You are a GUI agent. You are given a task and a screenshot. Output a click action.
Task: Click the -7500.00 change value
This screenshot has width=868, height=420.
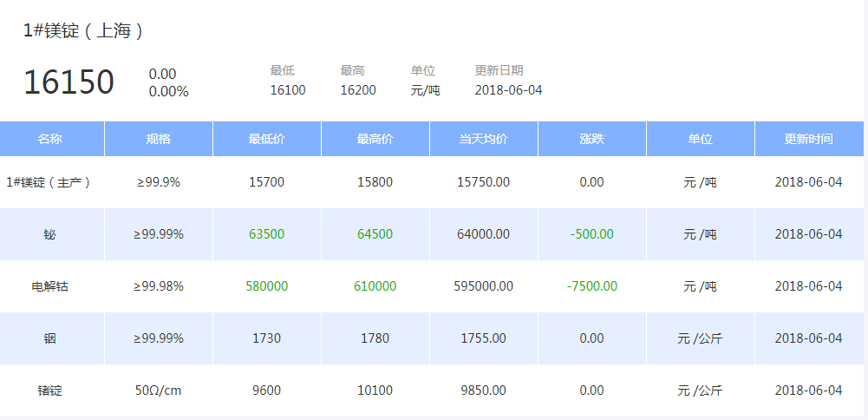591,286
